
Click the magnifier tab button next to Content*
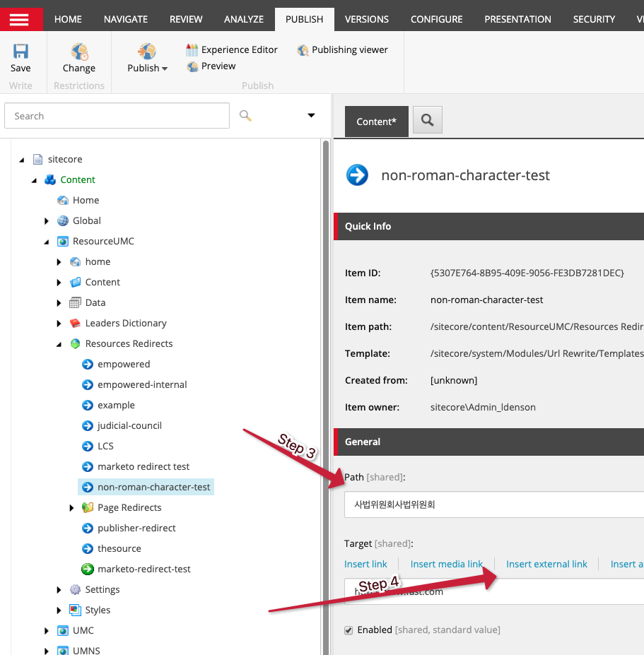point(427,120)
